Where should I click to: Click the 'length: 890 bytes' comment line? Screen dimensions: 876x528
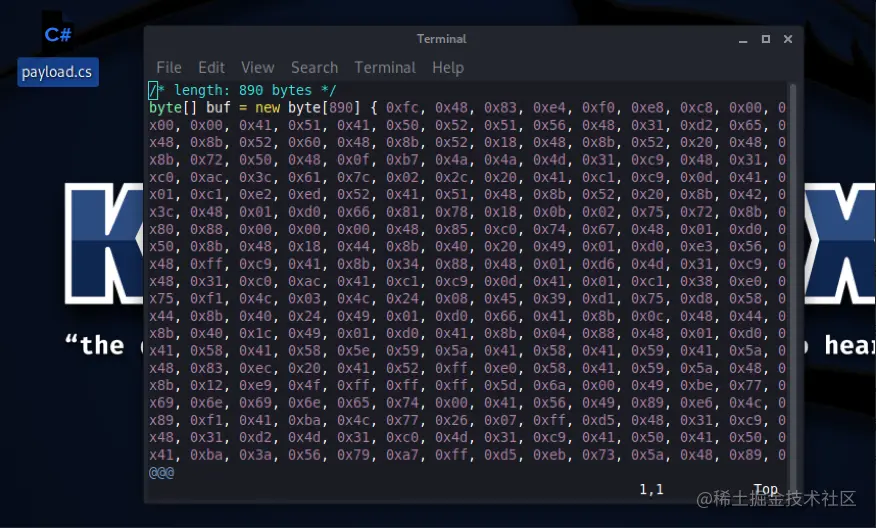coord(243,90)
